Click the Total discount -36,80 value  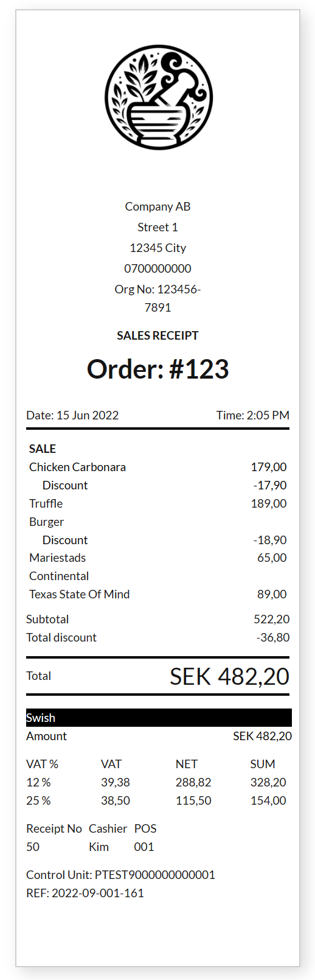point(273,637)
